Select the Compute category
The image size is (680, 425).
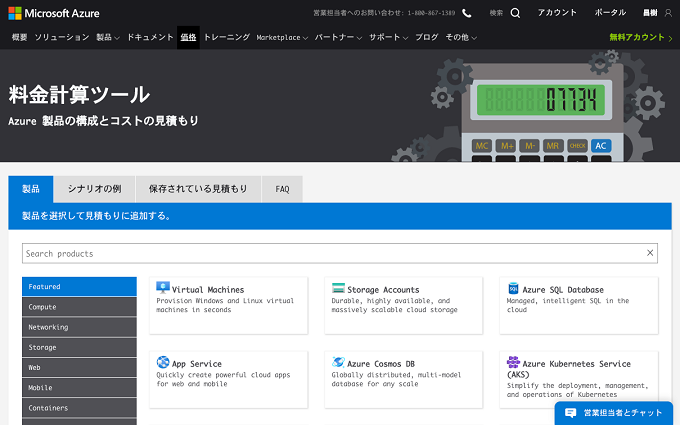[79, 307]
